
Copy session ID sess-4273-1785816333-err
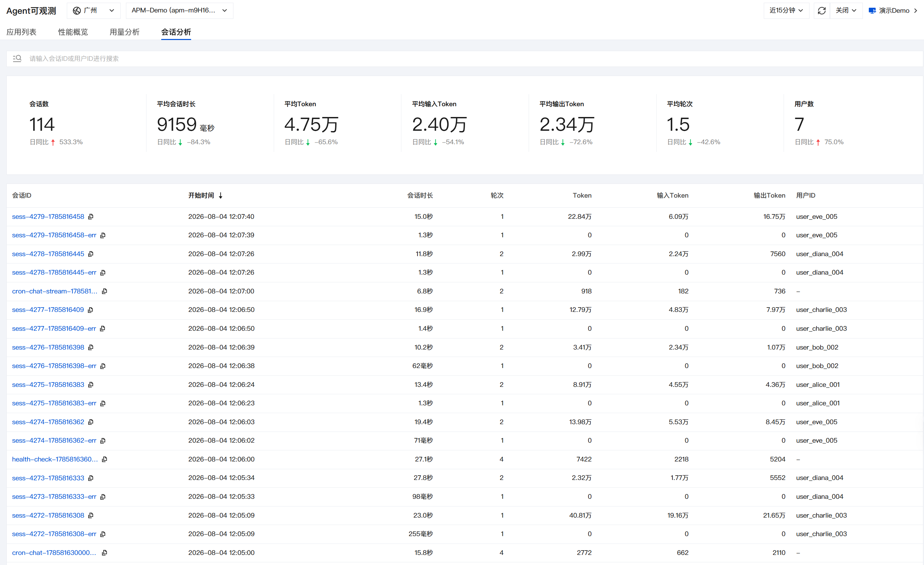click(x=103, y=497)
